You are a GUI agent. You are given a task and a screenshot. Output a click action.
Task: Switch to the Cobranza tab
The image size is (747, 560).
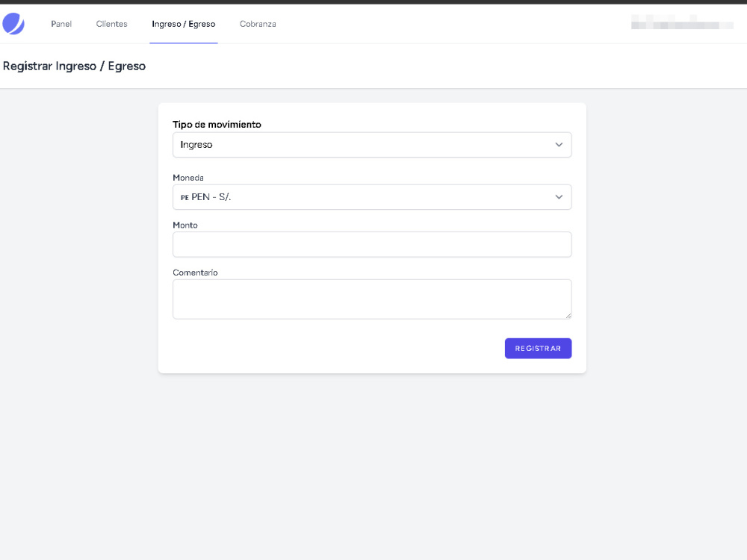(x=258, y=24)
